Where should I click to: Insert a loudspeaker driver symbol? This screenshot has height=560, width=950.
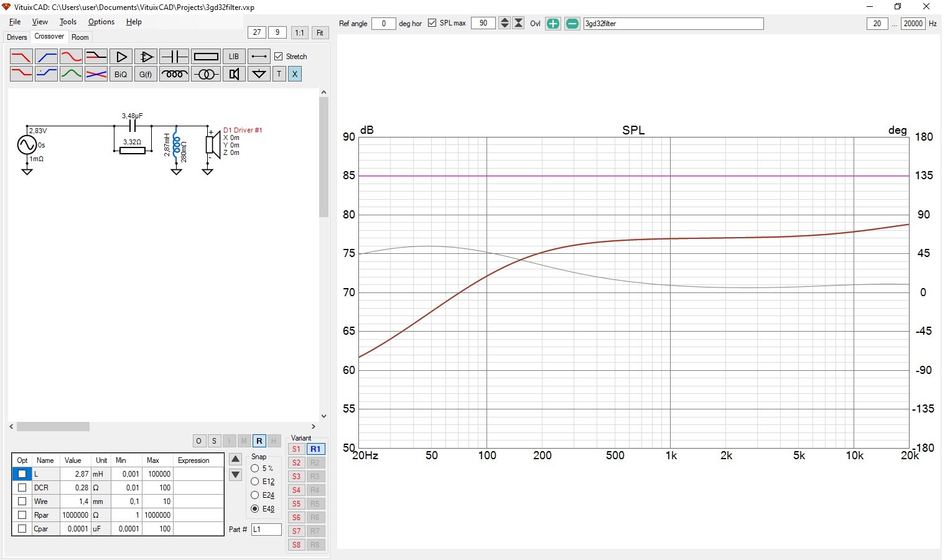point(234,74)
